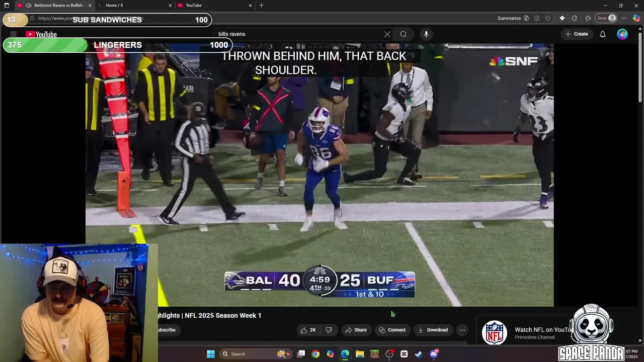Open the YouTube hamburger guide menu
Screen dimensions: 644x362
click(x=14, y=34)
